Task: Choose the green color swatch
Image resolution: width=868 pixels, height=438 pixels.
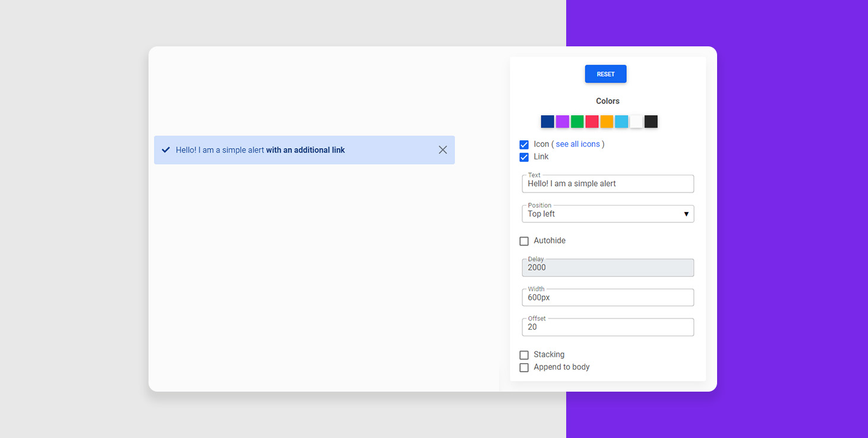Action: coord(577,122)
